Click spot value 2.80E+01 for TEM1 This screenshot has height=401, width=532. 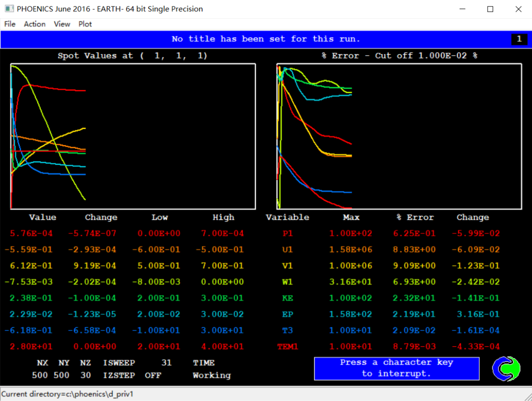[x=31, y=347]
